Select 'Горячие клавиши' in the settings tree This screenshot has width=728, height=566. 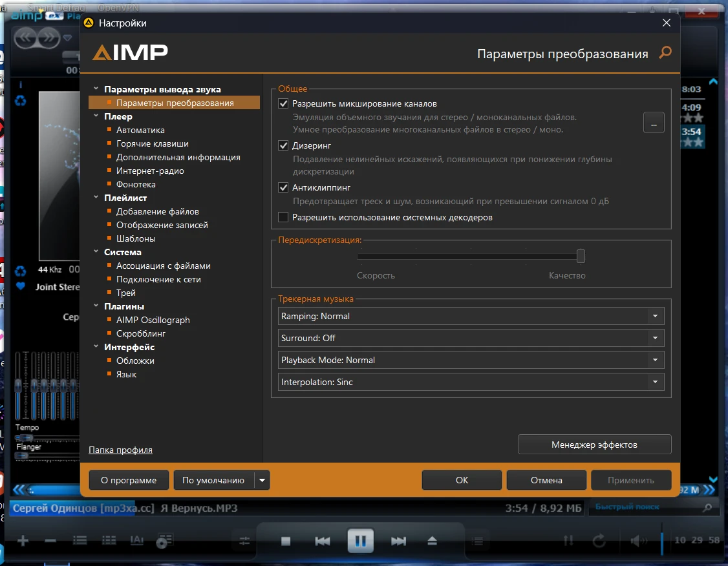(152, 143)
